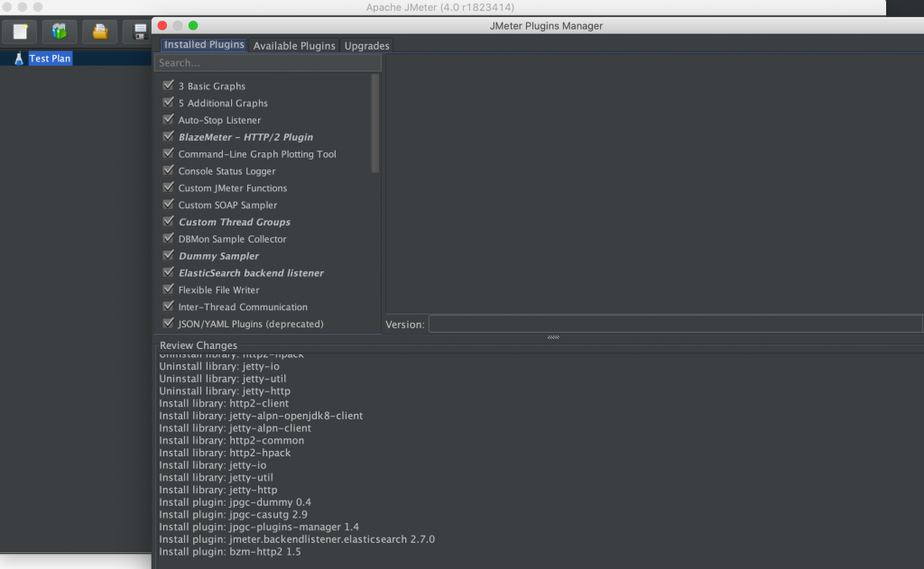Viewport: 924px width, 569px height.
Task: Uncheck the 3 Basic Graphs plugin
Action: pyautogui.click(x=168, y=86)
